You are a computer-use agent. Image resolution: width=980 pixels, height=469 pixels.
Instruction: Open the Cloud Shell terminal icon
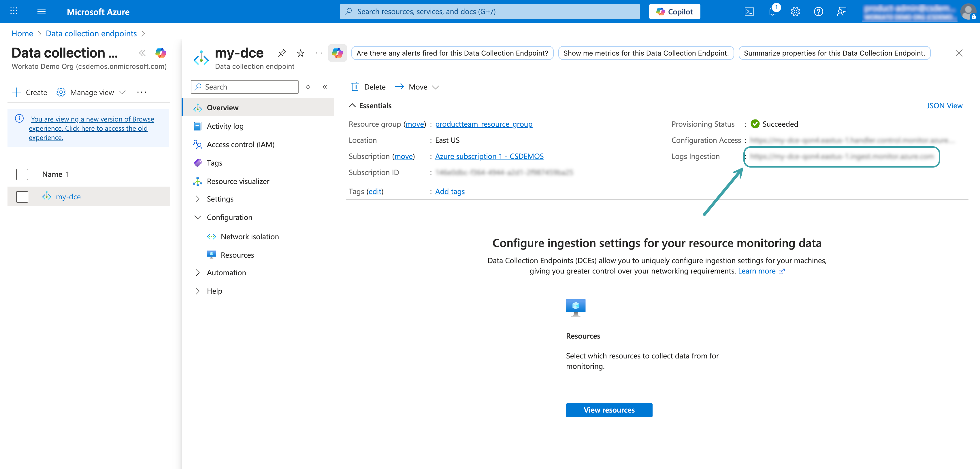pos(749,12)
